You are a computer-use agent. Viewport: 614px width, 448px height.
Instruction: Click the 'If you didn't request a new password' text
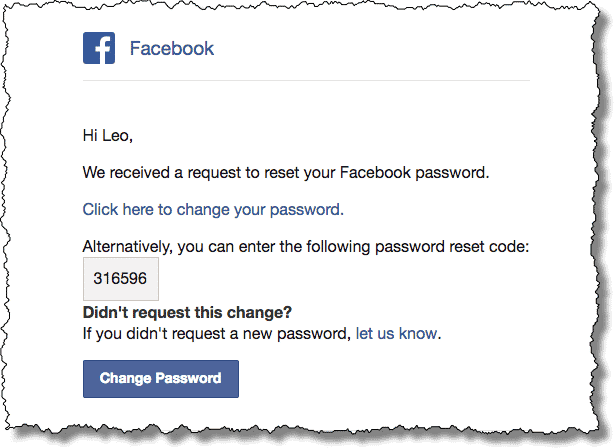217,333
